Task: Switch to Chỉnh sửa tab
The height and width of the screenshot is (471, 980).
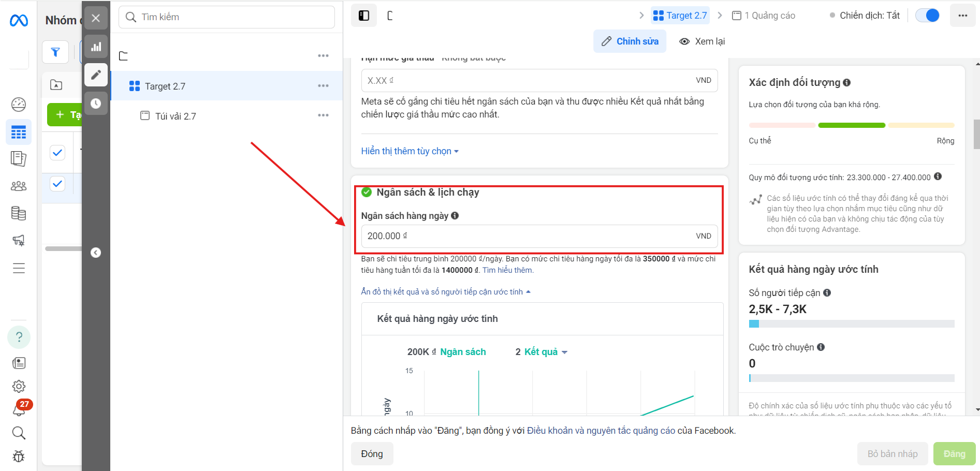Action: [x=630, y=41]
